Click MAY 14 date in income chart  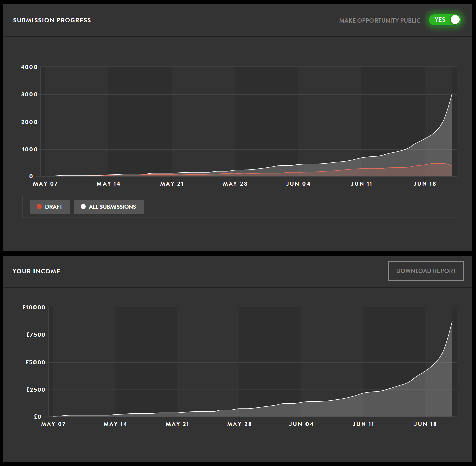115,424
